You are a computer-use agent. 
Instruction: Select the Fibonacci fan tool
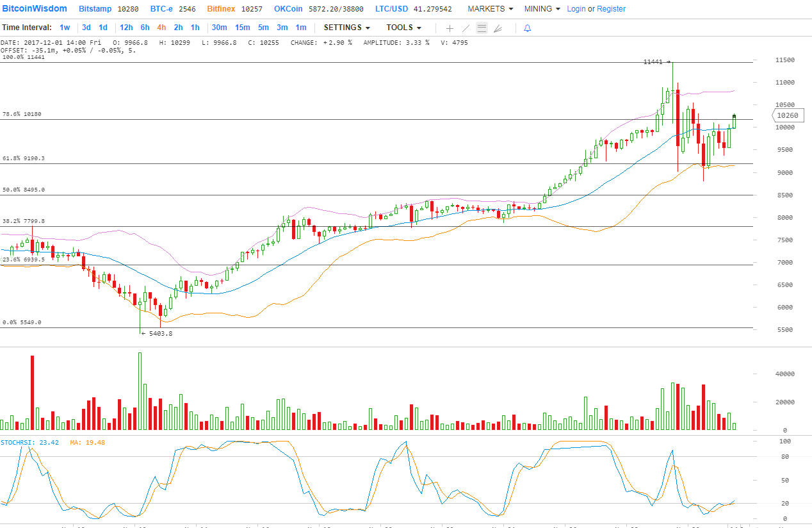pos(498,28)
